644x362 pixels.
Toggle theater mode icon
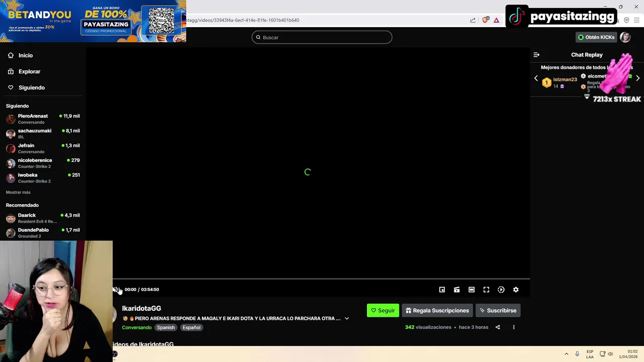pos(471,290)
